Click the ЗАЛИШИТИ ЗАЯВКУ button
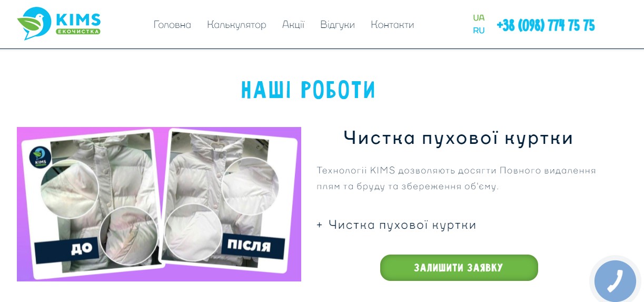Image resolution: width=644 pixels, height=302 pixels. pyautogui.click(x=459, y=268)
